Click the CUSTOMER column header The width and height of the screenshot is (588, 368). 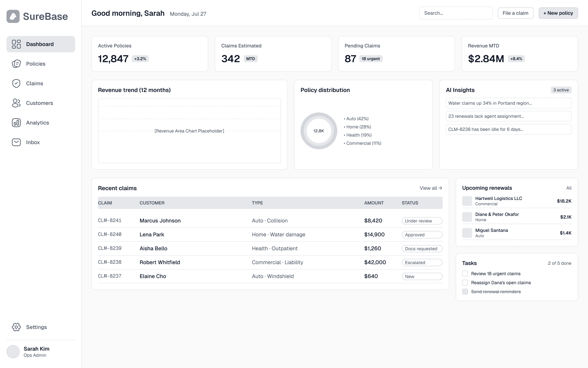point(152,203)
